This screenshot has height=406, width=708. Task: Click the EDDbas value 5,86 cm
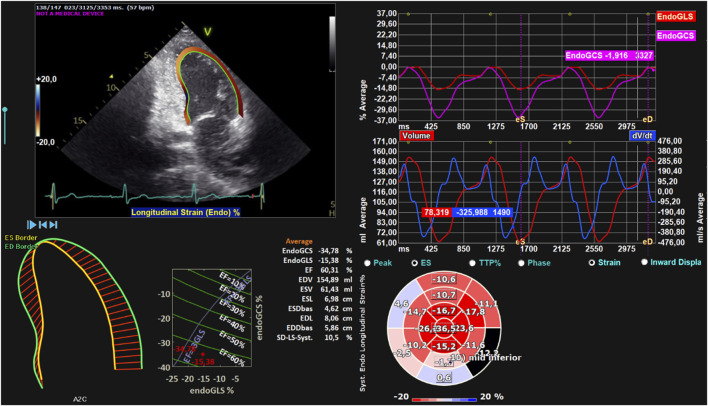click(332, 328)
